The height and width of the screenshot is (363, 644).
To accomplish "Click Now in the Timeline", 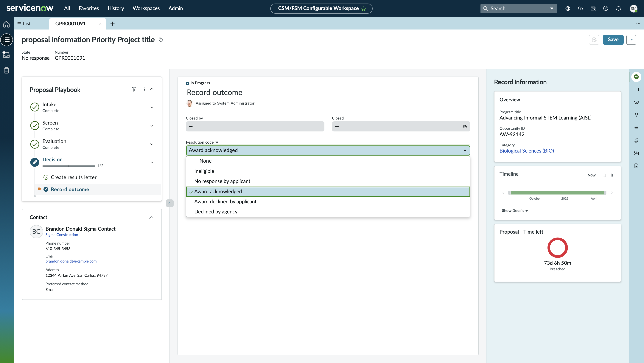I will [591, 175].
